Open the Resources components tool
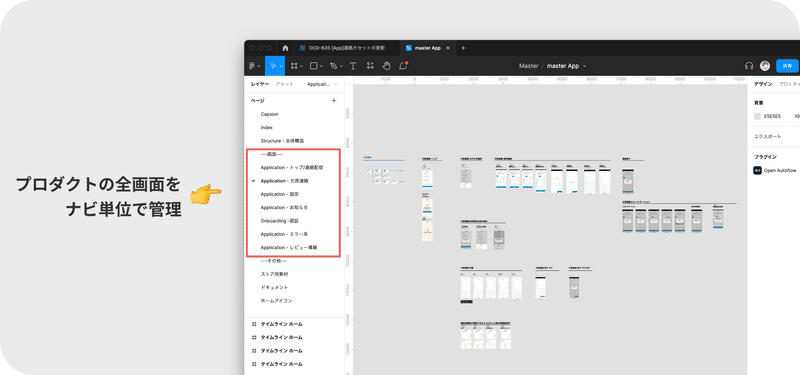 (370, 66)
